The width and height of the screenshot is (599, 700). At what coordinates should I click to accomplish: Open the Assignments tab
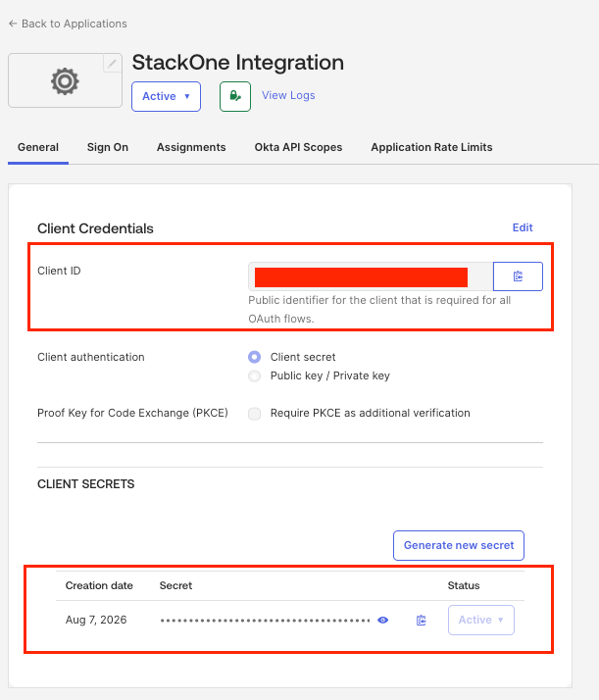(x=191, y=147)
